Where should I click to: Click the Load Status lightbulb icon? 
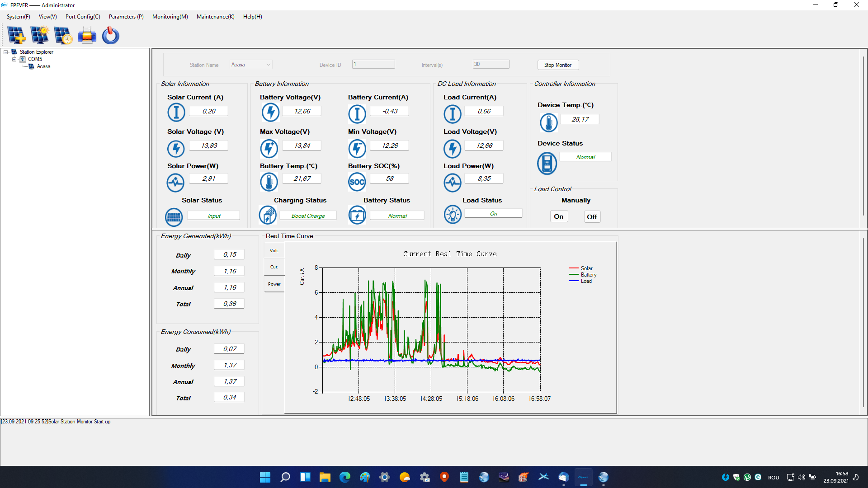[452, 214]
